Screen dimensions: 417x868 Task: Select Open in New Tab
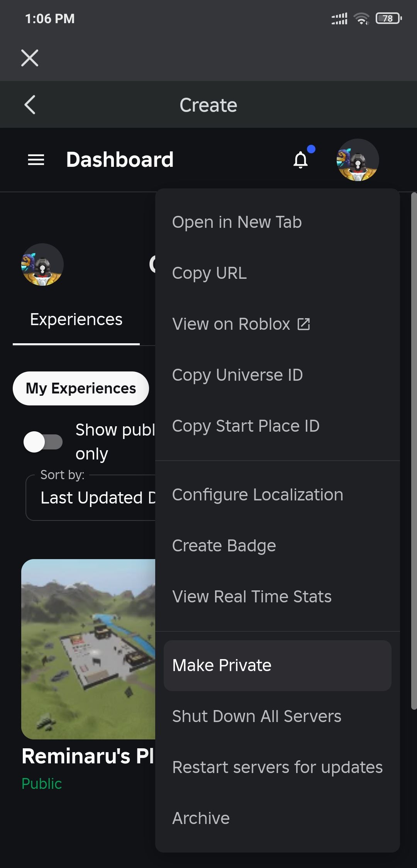click(277, 222)
